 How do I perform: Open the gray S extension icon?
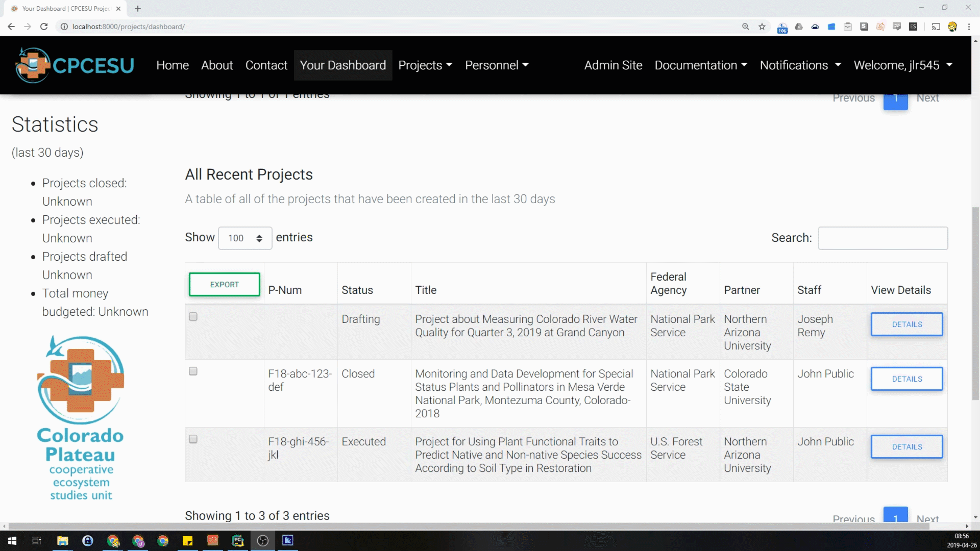(864, 27)
